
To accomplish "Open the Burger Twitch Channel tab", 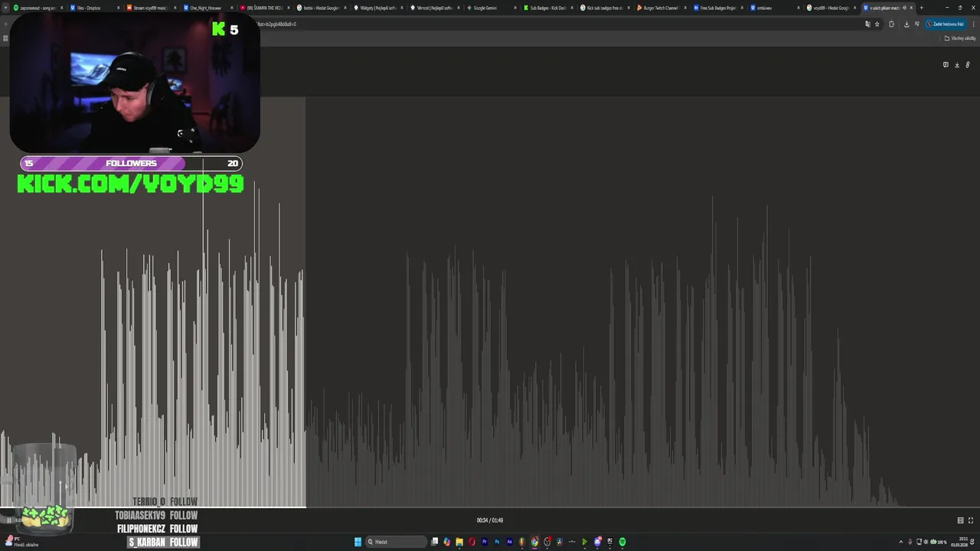I will (x=660, y=8).
